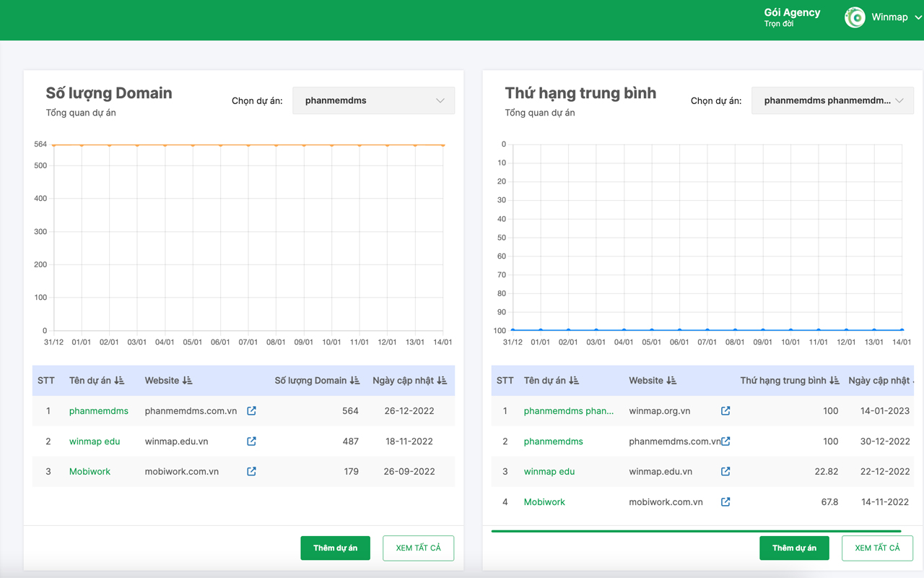Select average rank value 22.82
Image resolution: width=924 pixels, height=578 pixels.
(827, 471)
